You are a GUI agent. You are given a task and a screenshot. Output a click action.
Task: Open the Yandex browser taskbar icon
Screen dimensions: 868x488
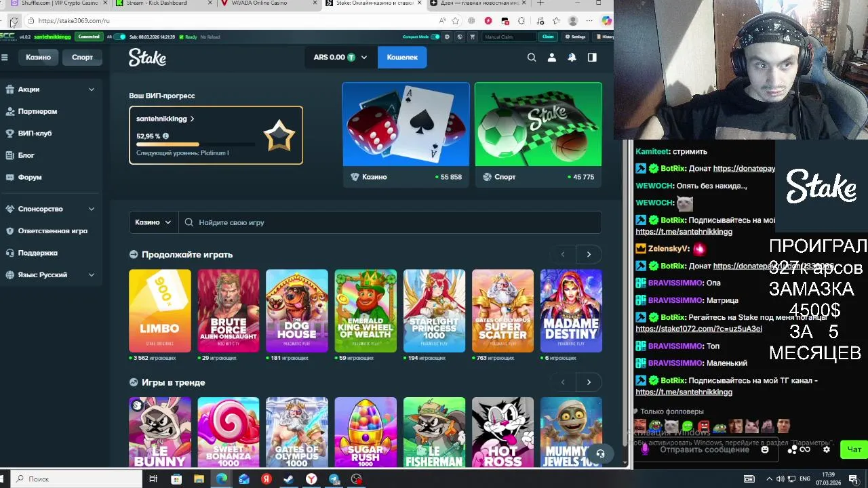coord(311,479)
